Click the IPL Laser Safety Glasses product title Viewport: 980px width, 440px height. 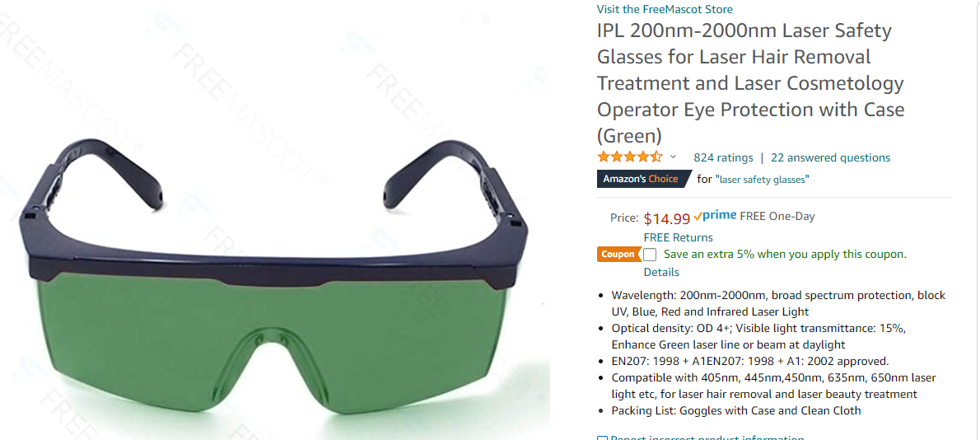[x=750, y=83]
